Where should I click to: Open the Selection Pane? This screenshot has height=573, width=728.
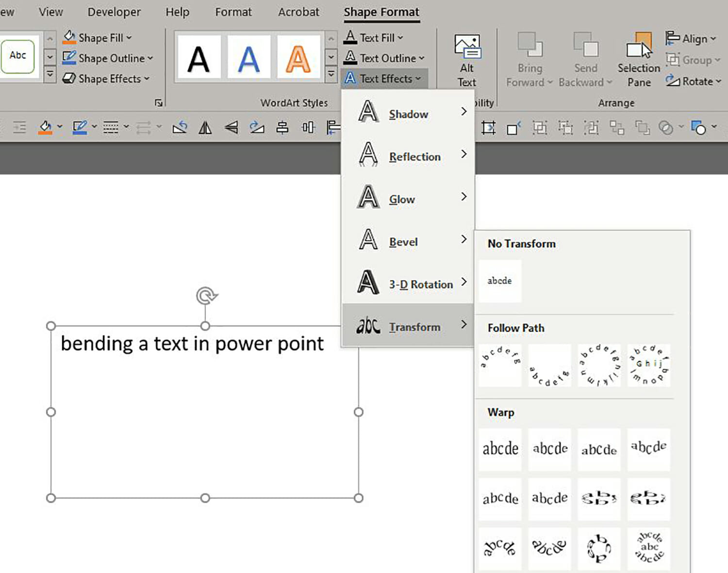coord(638,58)
